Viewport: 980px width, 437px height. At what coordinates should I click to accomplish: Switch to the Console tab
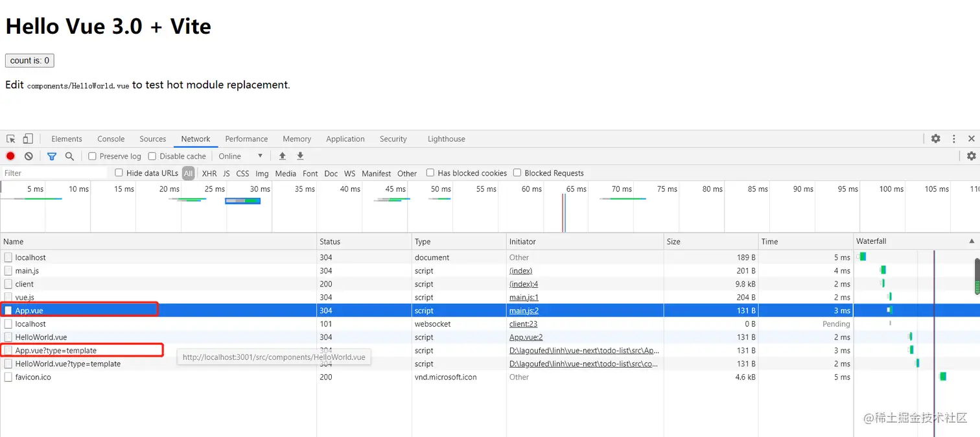click(x=111, y=139)
